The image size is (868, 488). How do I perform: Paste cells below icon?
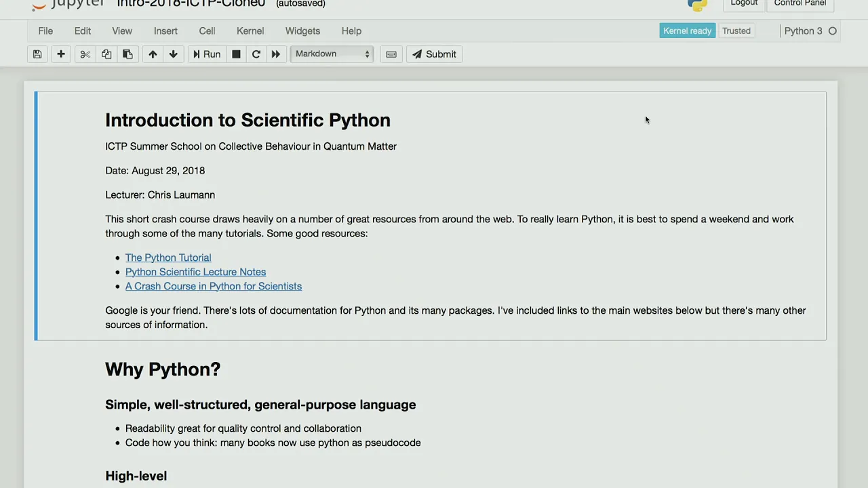[x=127, y=54]
